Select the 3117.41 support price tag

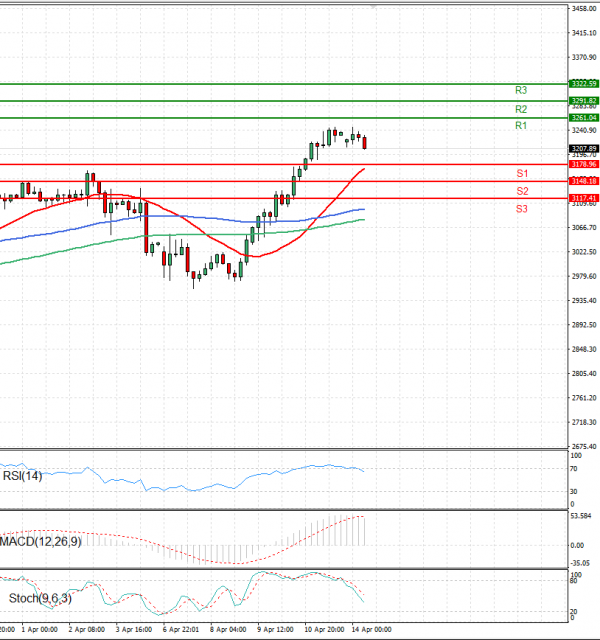tap(583, 198)
